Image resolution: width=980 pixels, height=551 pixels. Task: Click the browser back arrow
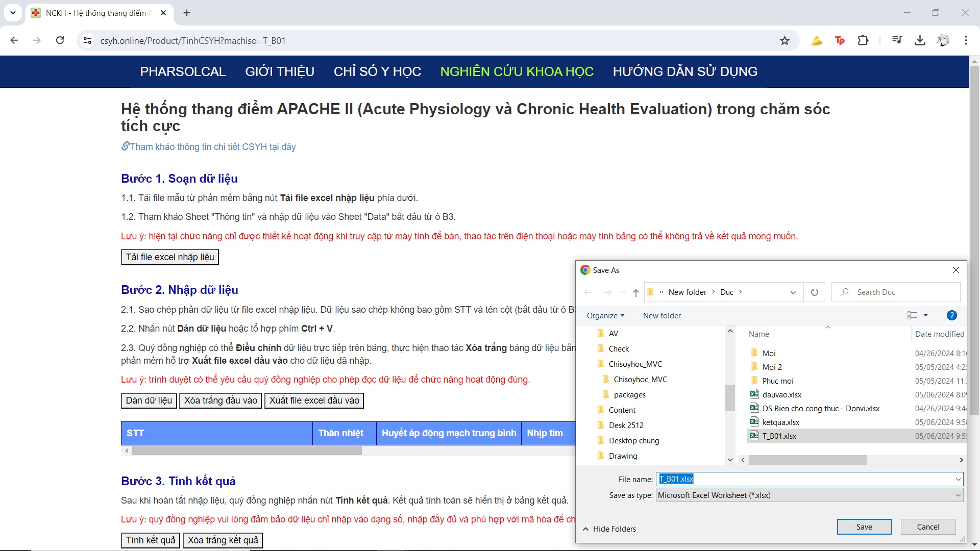pos(14,40)
